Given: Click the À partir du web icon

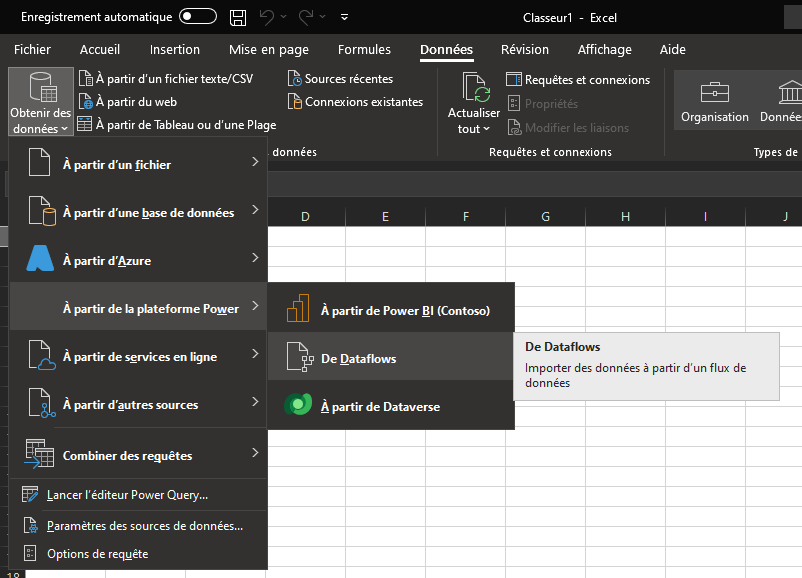Looking at the screenshot, I should point(86,102).
